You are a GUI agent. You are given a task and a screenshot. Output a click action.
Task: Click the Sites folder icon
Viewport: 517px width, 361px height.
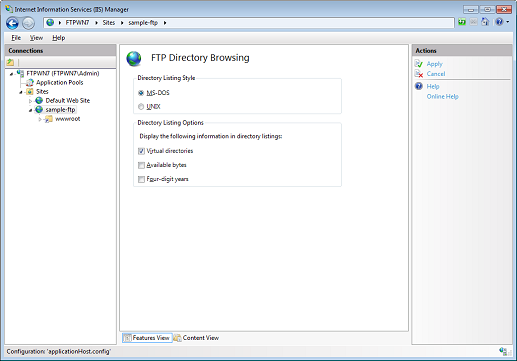coord(30,91)
